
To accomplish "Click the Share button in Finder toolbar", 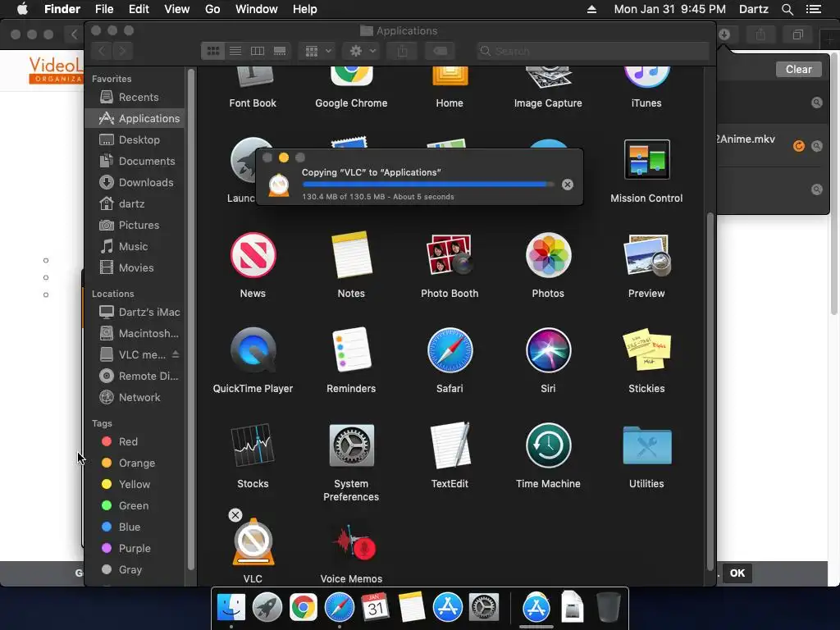I will click(402, 51).
